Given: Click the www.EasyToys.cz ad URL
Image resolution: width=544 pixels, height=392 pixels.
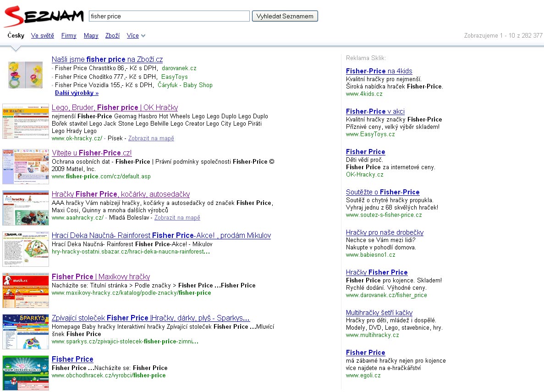Looking at the screenshot, I should tap(370, 134).
